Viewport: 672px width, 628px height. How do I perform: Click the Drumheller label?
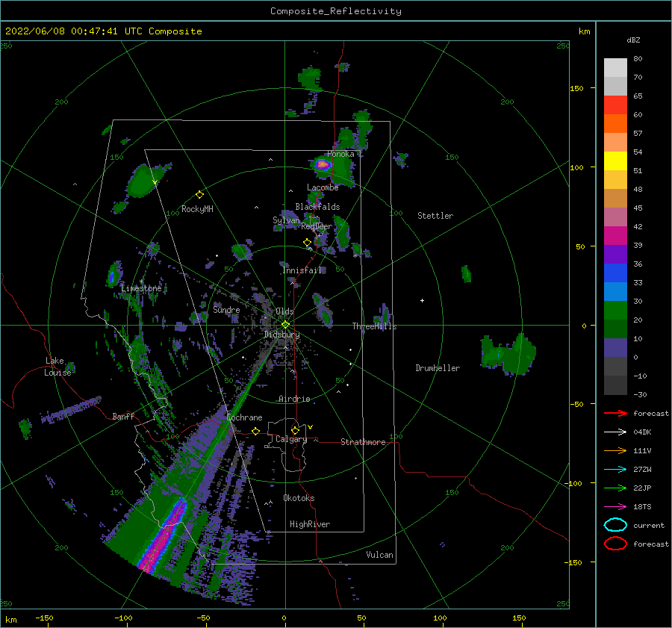438,368
